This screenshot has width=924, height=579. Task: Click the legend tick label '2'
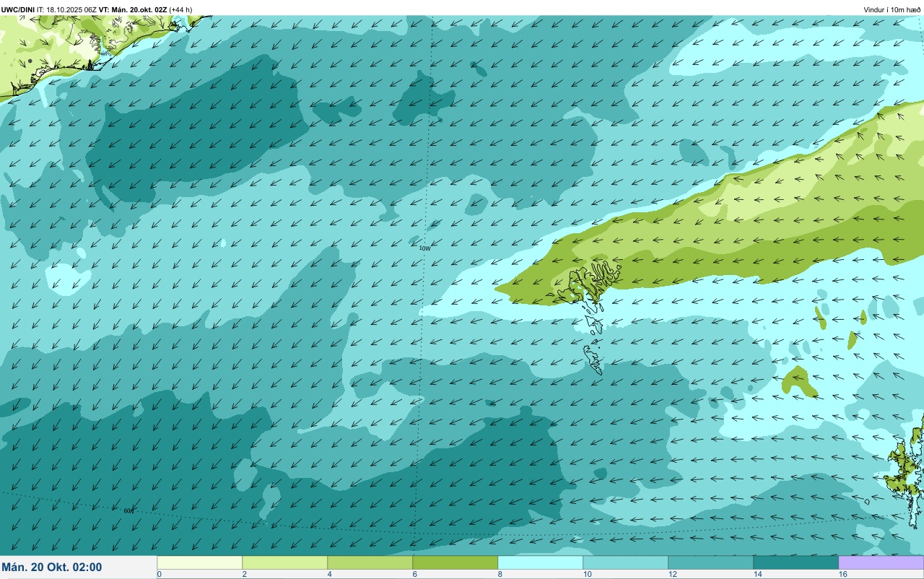click(245, 574)
